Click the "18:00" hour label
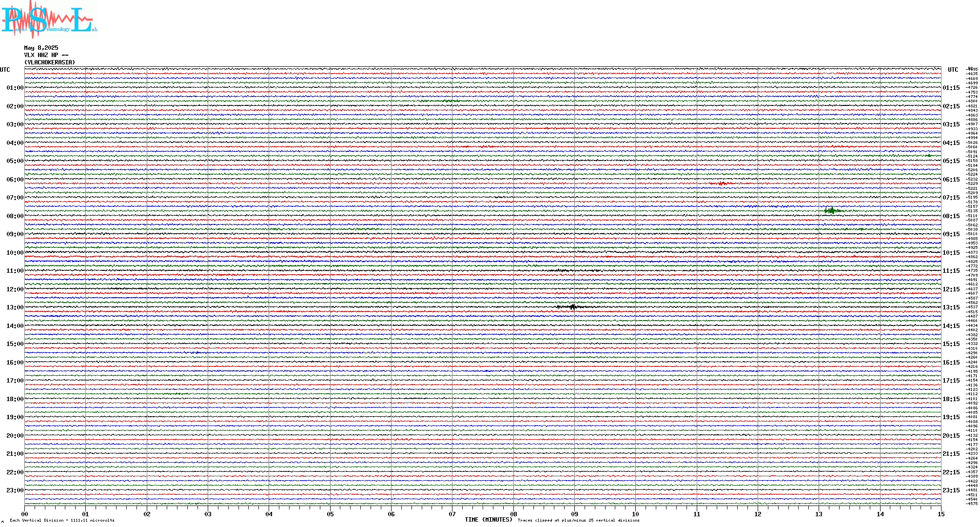The height and width of the screenshot is (527, 980). coord(15,399)
